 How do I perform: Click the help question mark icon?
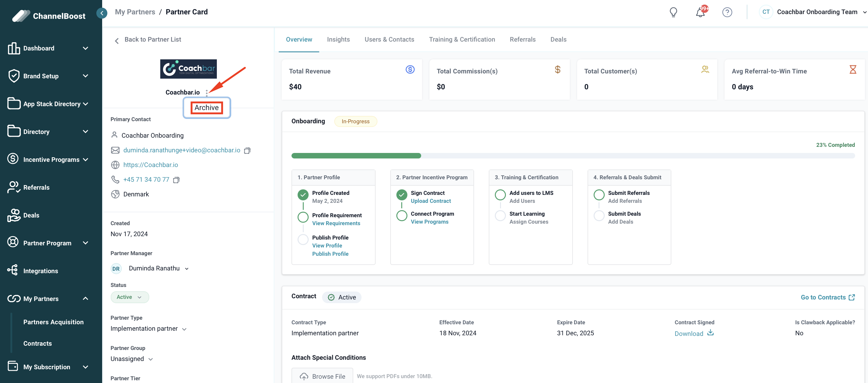pos(727,12)
